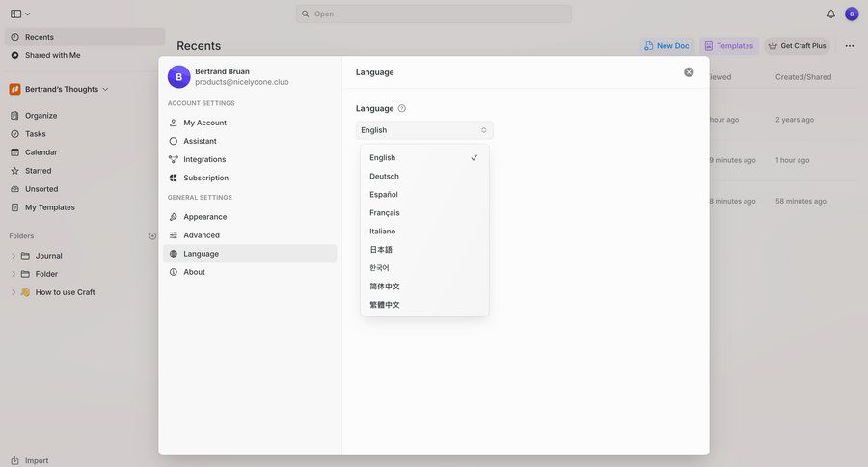
Task: Close the settings dialog
Action: 689,72
